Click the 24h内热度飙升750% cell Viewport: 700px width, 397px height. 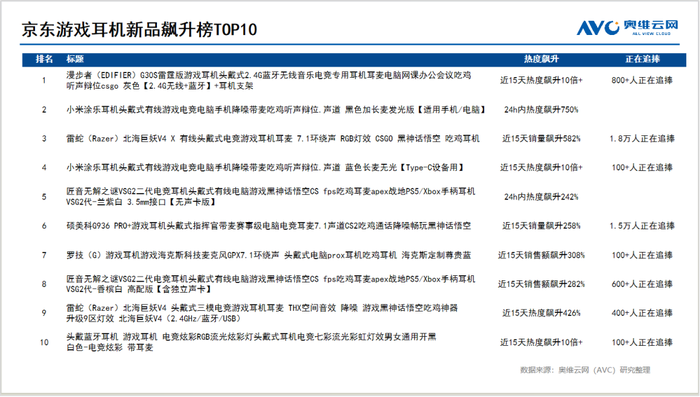pyautogui.click(x=541, y=109)
